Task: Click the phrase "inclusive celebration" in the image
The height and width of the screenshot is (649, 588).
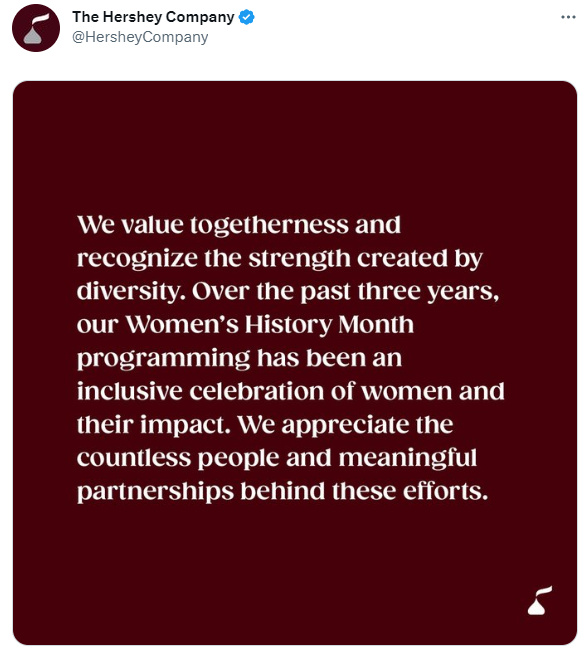Action: (200, 391)
